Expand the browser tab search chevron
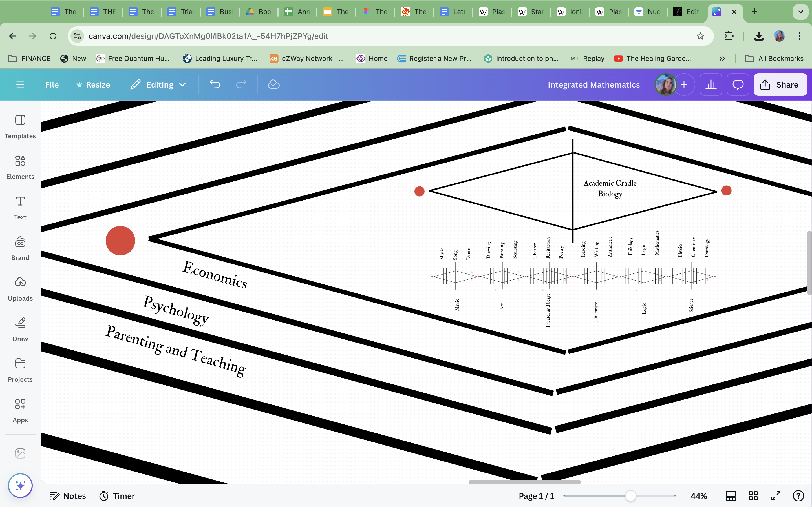This screenshot has width=812, height=507. click(x=800, y=12)
